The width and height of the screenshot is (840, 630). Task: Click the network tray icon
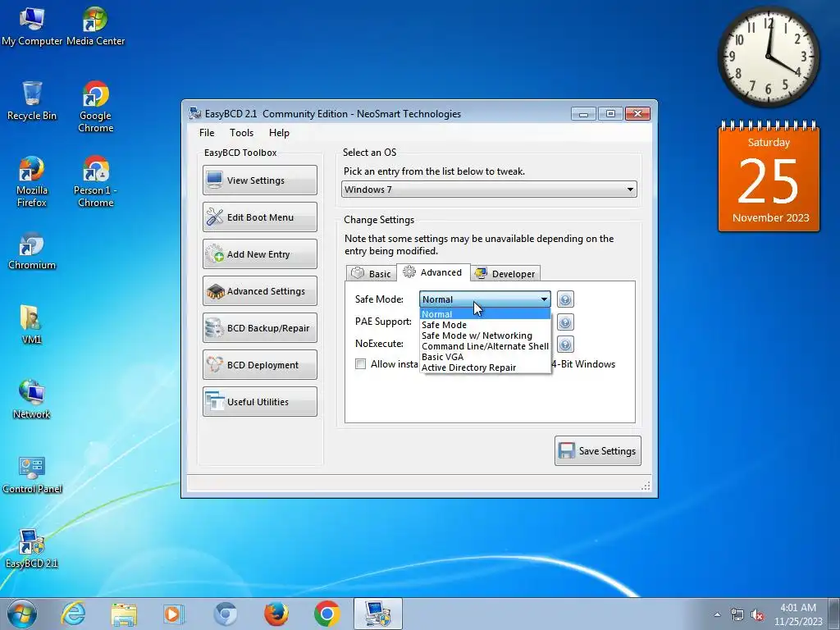(737, 614)
